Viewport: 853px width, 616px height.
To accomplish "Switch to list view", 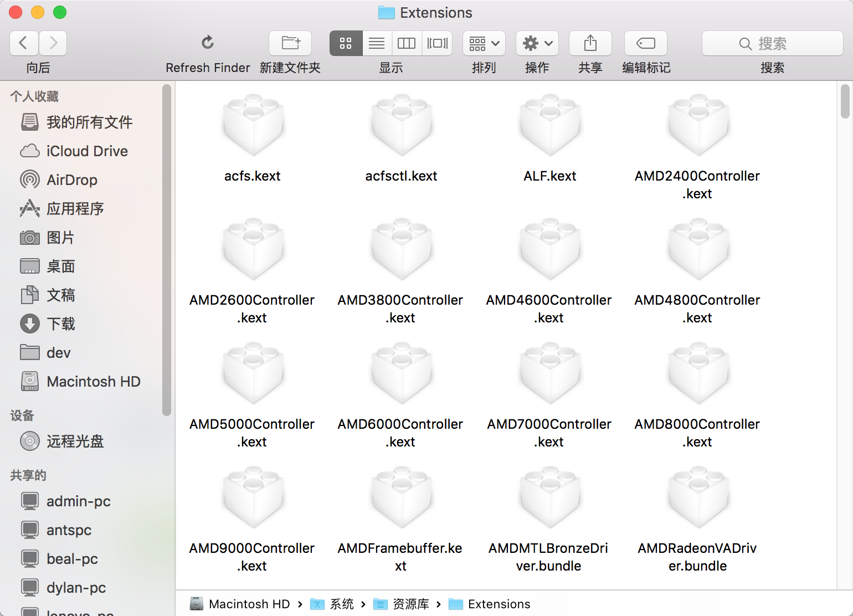I will pos(377,43).
